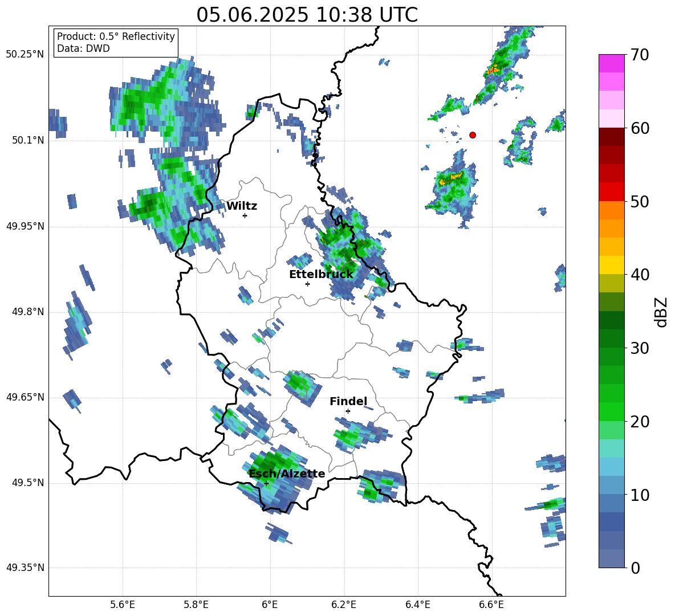
Task: Click the bright red colorbar segment near 50
Action: 611,192
